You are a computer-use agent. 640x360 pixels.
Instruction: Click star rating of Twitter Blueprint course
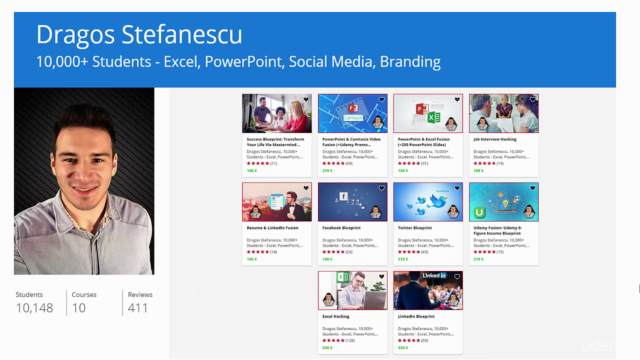(409, 252)
